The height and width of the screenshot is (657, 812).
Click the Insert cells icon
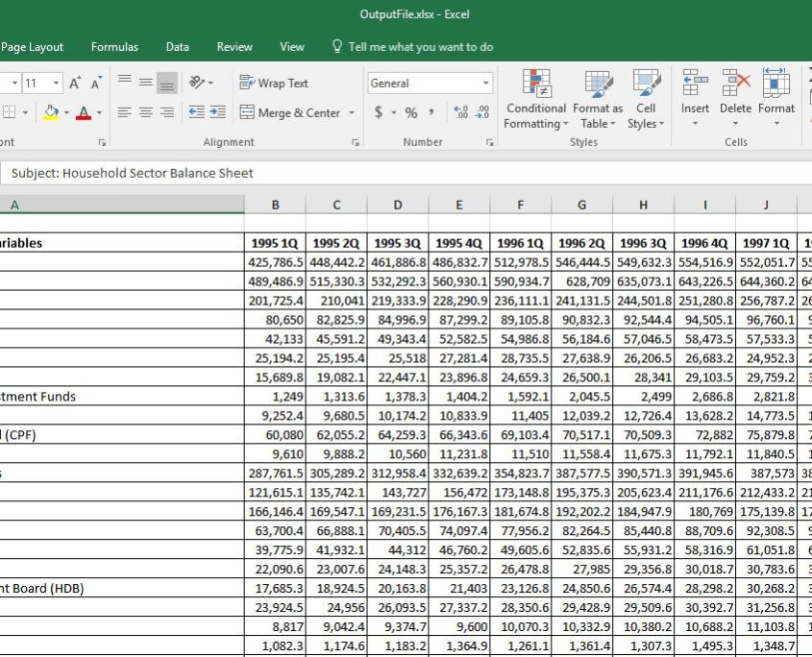point(695,96)
